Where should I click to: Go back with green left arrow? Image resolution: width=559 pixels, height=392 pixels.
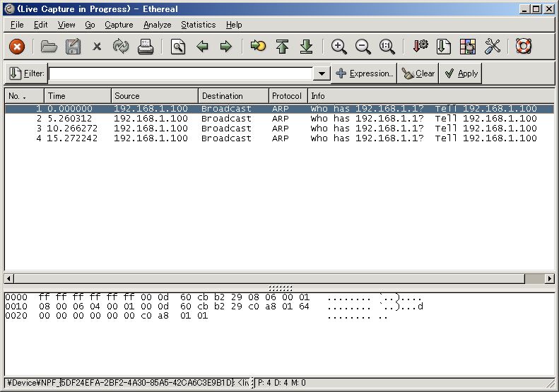[x=202, y=47]
